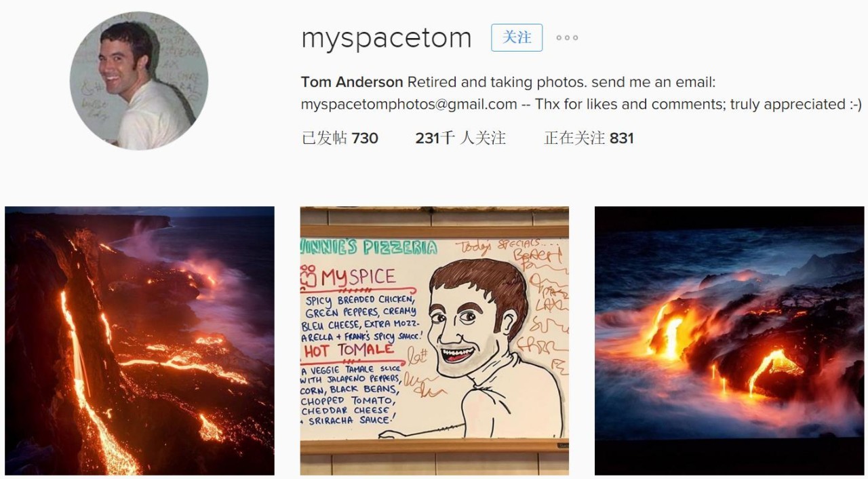View the 正在关注 831 following list
The height and width of the screenshot is (479, 868).
coord(589,138)
